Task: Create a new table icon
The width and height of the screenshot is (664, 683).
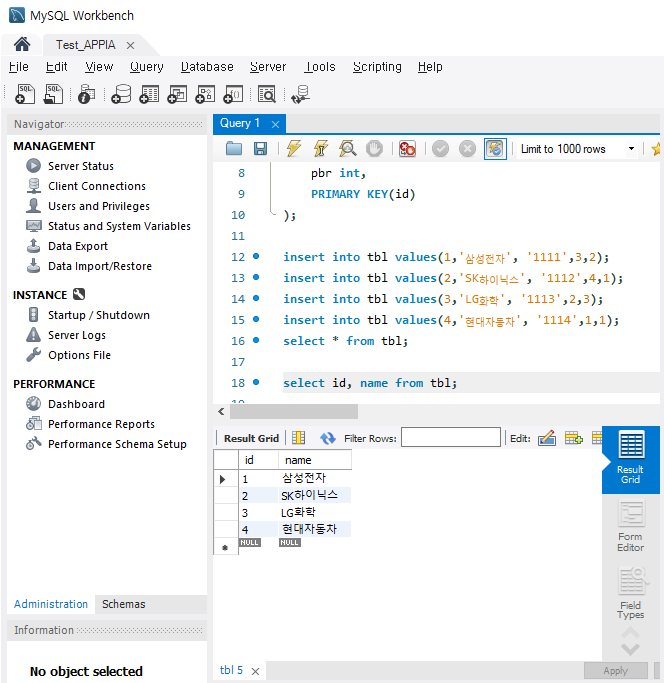Action: (x=149, y=94)
